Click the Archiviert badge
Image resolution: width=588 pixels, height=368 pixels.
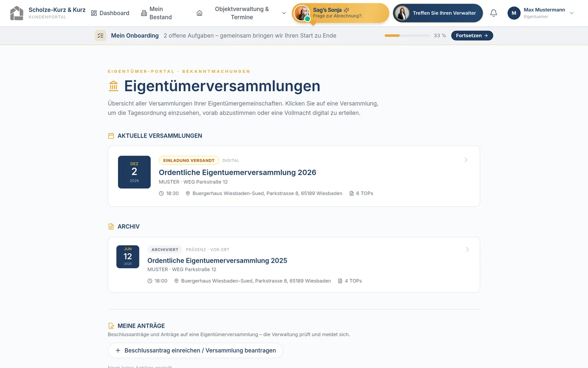point(165,250)
